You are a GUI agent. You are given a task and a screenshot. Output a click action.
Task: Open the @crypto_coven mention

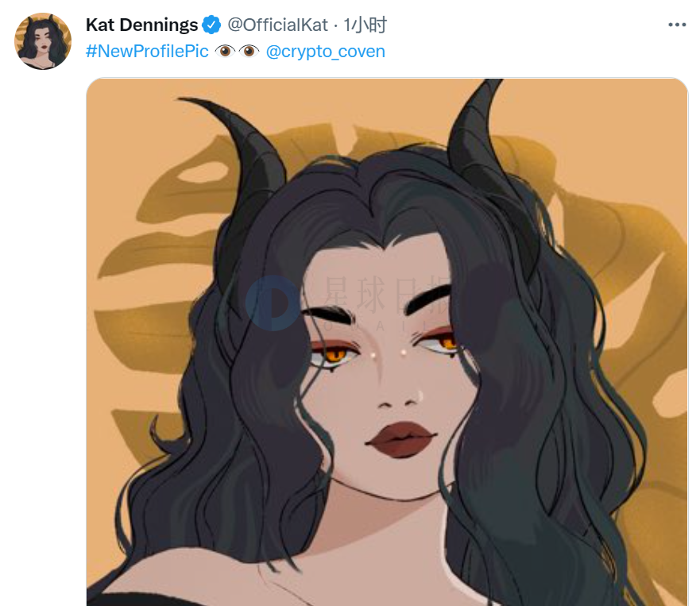click(x=325, y=52)
